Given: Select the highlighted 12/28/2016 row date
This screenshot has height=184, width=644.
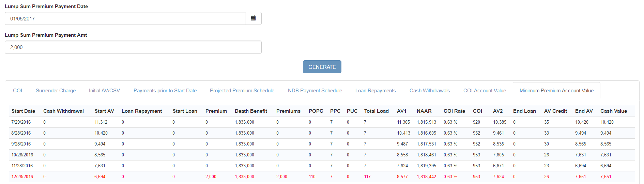Looking at the screenshot, I should [22, 177].
